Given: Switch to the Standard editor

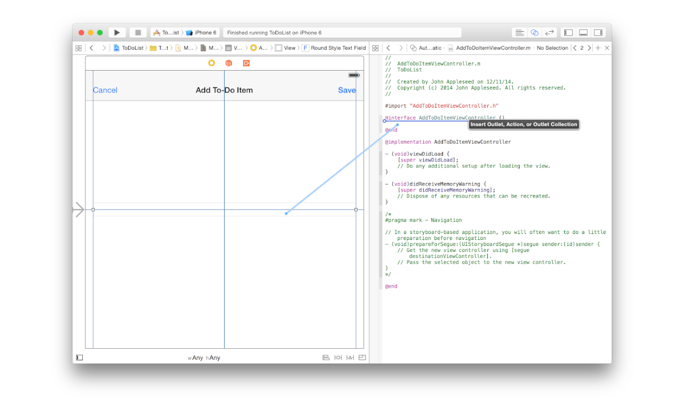Looking at the screenshot, I should point(520,33).
